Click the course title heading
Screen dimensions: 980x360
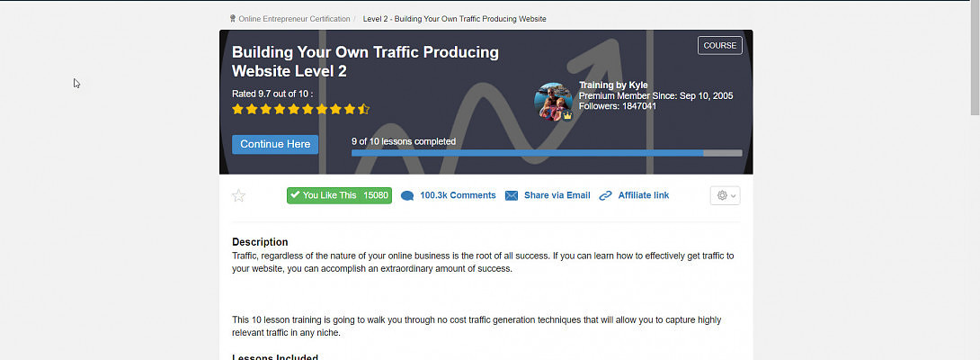point(365,61)
